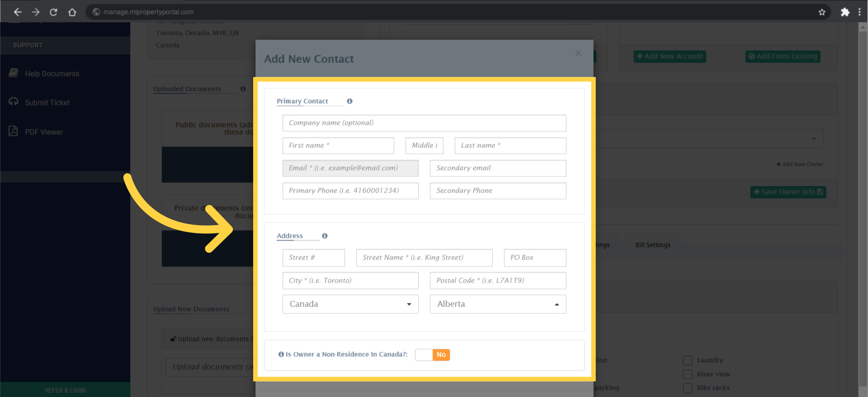Close the Add New Contact dialog
Screen dimensions: 868x397
click(x=578, y=53)
